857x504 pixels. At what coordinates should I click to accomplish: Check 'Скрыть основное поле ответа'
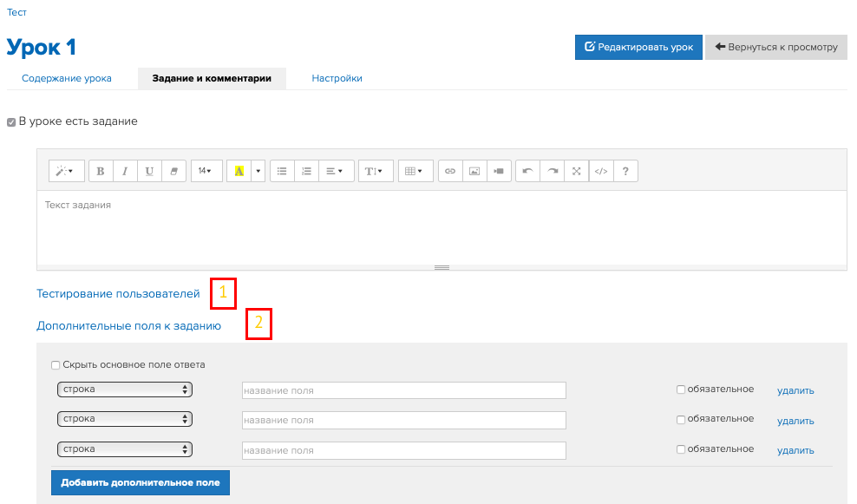56,365
